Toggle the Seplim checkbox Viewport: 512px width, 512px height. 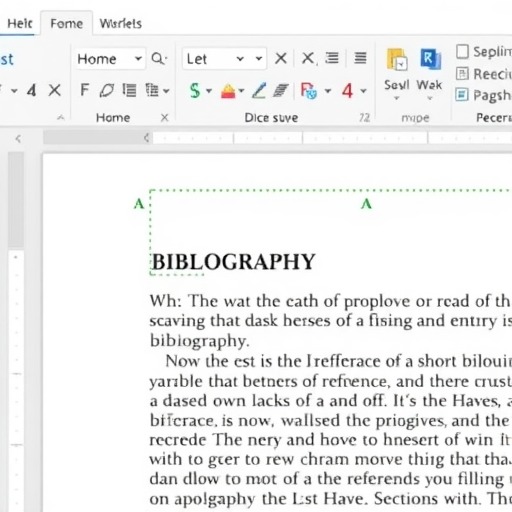[x=462, y=52]
